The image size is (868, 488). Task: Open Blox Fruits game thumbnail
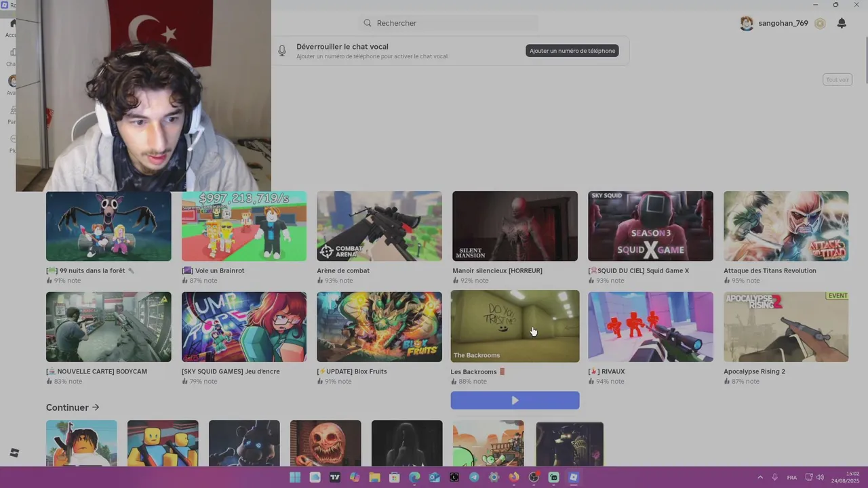379,327
